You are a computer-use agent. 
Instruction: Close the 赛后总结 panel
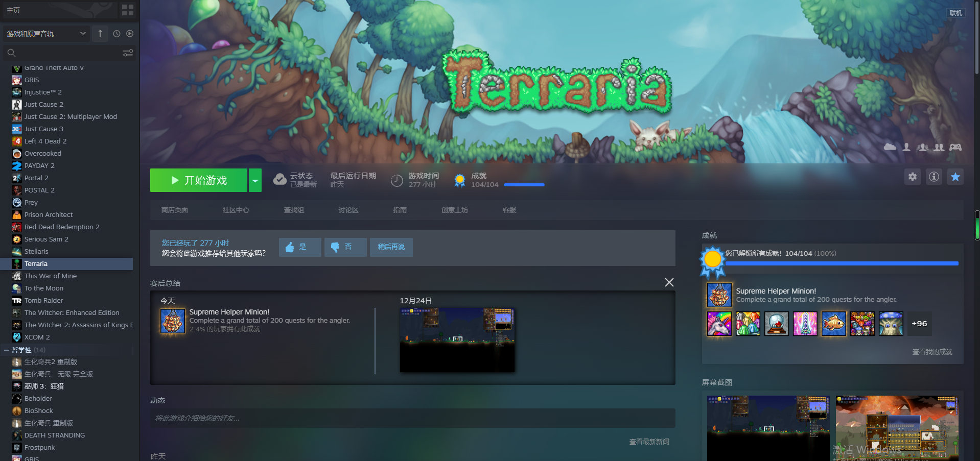tap(669, 282)
